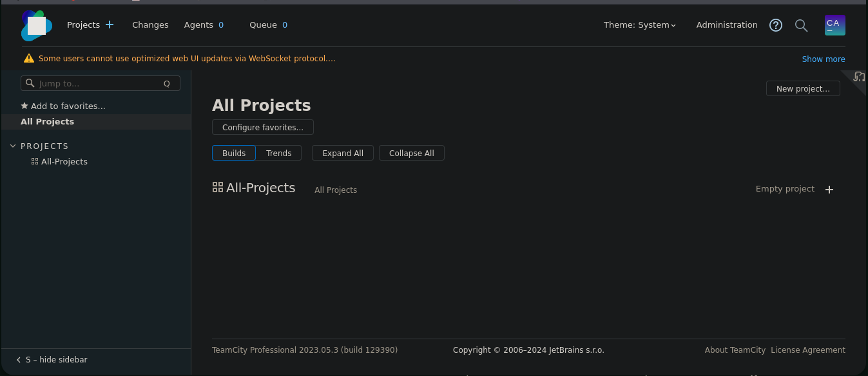Open the CA user avatar menu
Image resolution: width=868 pixels, height=376 pixels.
834,25
